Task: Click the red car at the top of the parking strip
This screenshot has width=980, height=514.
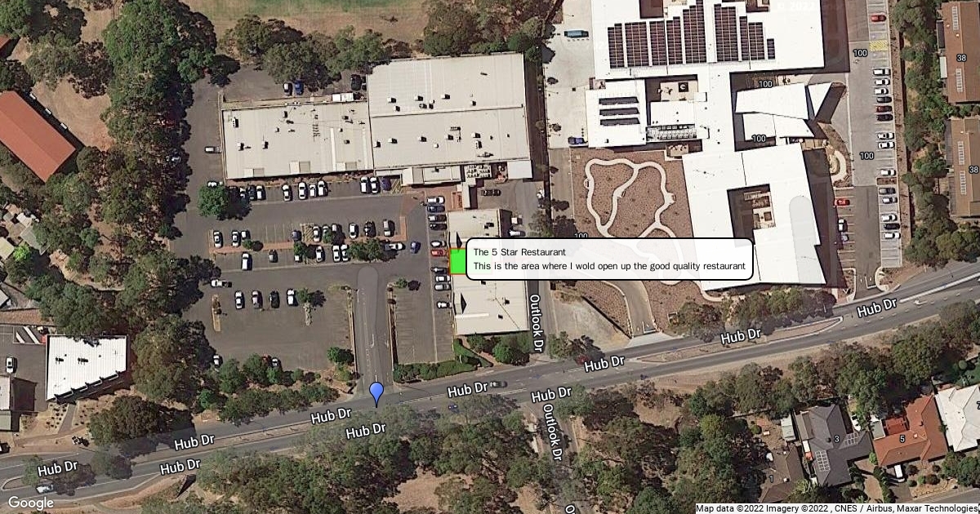Action: pos(878,17)
